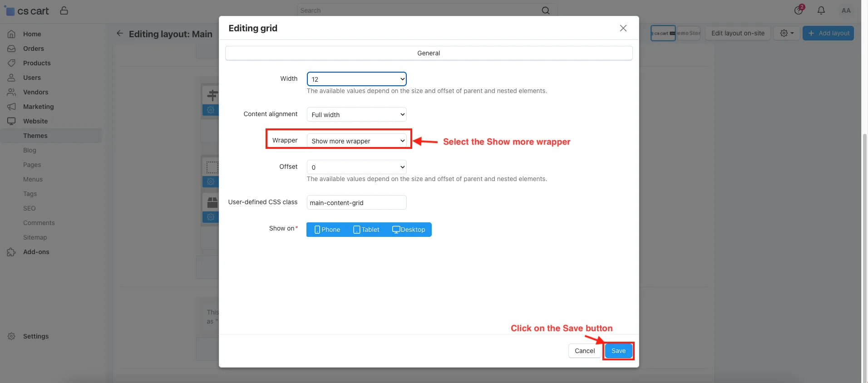Click the back arrow beside Editing layout
This screenshot has width=868, height=383.
(119, 33)
